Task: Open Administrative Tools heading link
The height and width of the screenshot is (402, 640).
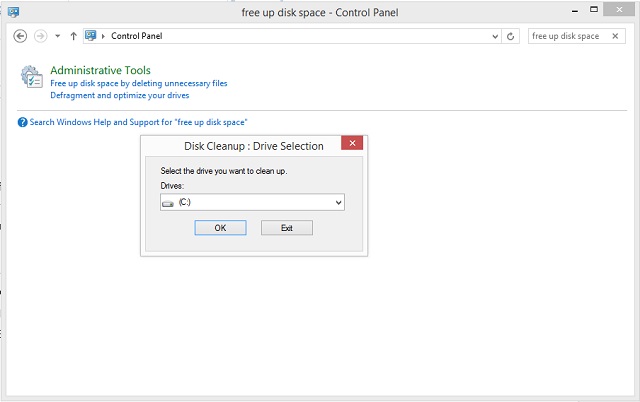Action: 100,70
